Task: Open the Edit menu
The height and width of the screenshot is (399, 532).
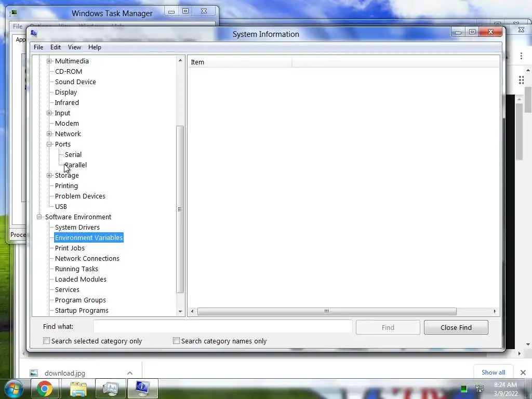Action: (x=55, y=47)
